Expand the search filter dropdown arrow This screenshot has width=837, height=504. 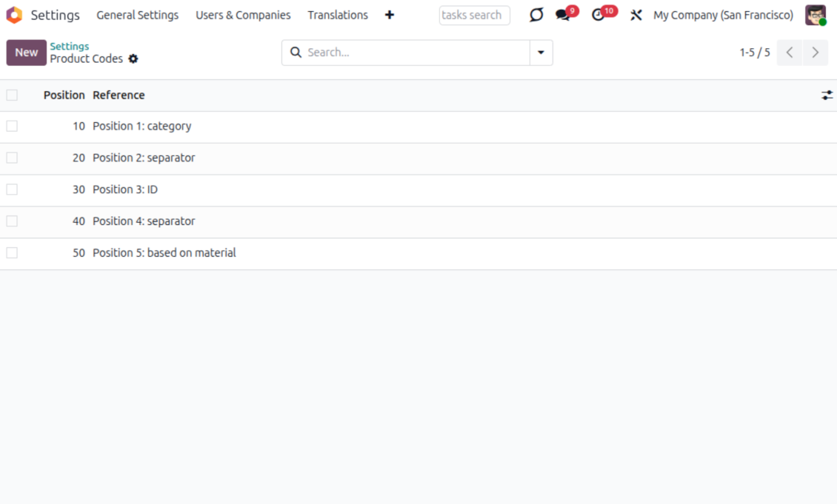(541, 53)
